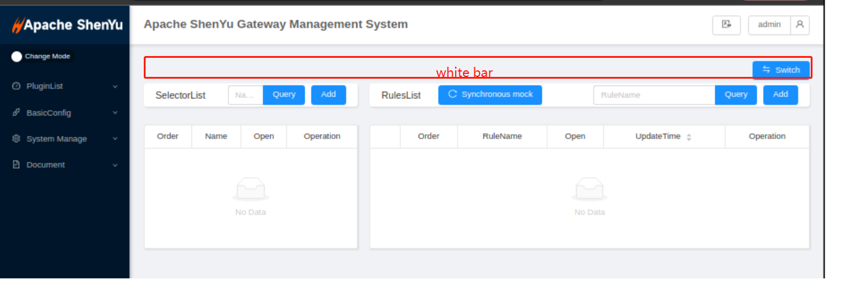Open the System Manage menu
This screenshot has height=304, width=868.
64,139
